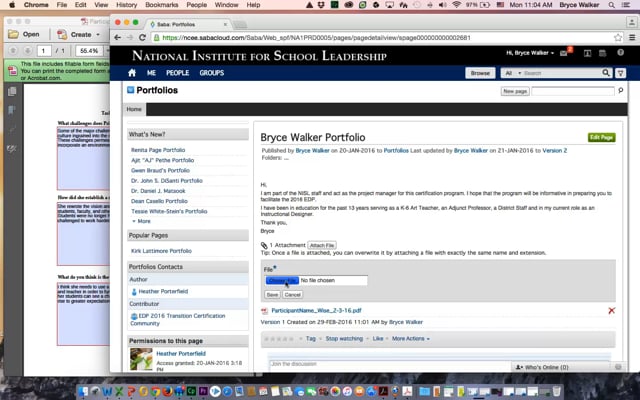Open the More Actions dropdown
This screenshot has height=400, width=640.
[x=411, y=339]
